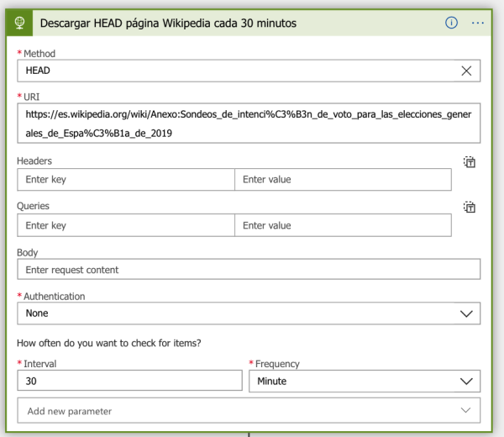The image size is (504, 437).
Task: Click the Frequency label
Action: pyautogui.click(x=277, y=364)
